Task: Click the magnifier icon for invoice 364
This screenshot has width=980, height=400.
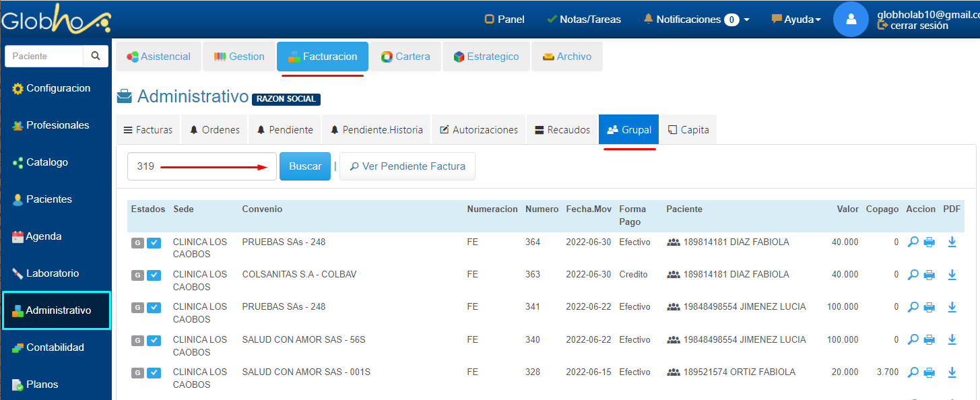Action: 913,242
